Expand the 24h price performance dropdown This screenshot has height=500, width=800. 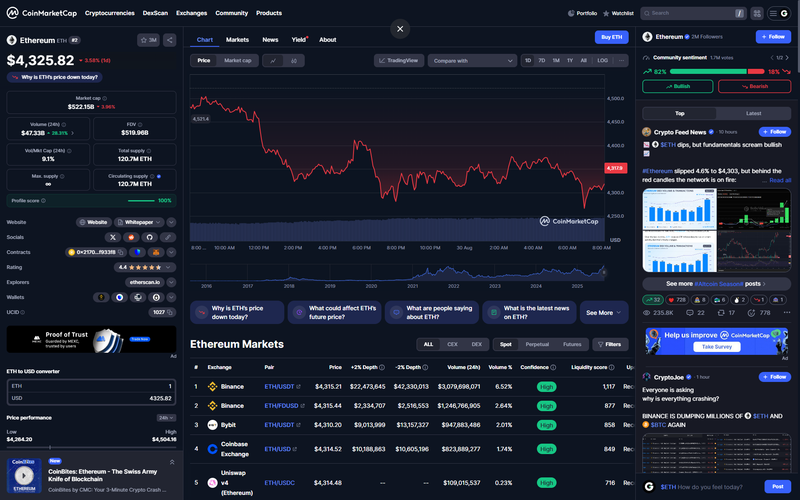coord(166,417)
